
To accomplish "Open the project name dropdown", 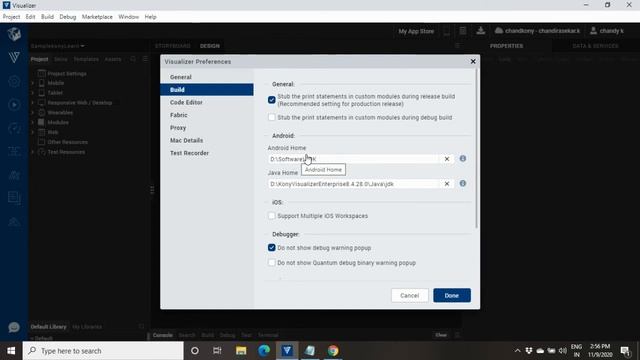I will (58, 46).
